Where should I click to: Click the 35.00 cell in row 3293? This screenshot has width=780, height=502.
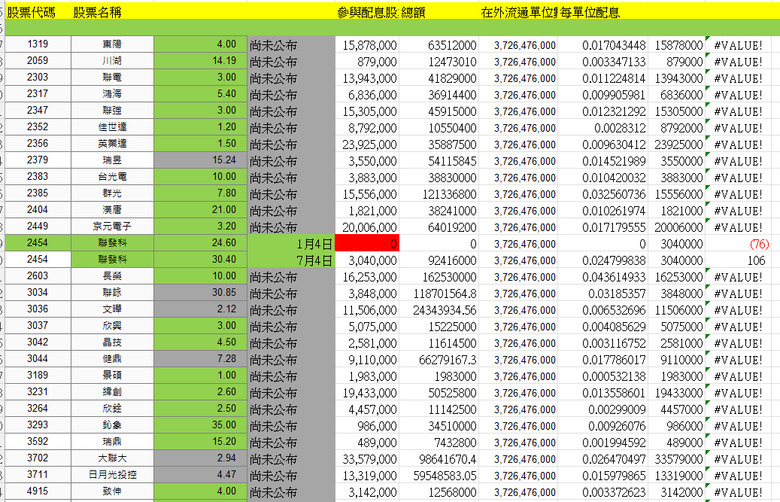200,424
